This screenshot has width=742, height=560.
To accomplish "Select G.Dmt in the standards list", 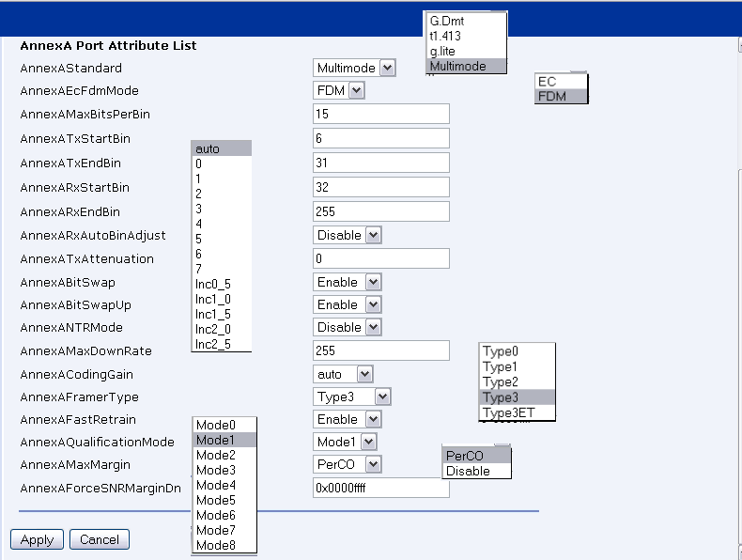I will (x=447, y=21).
